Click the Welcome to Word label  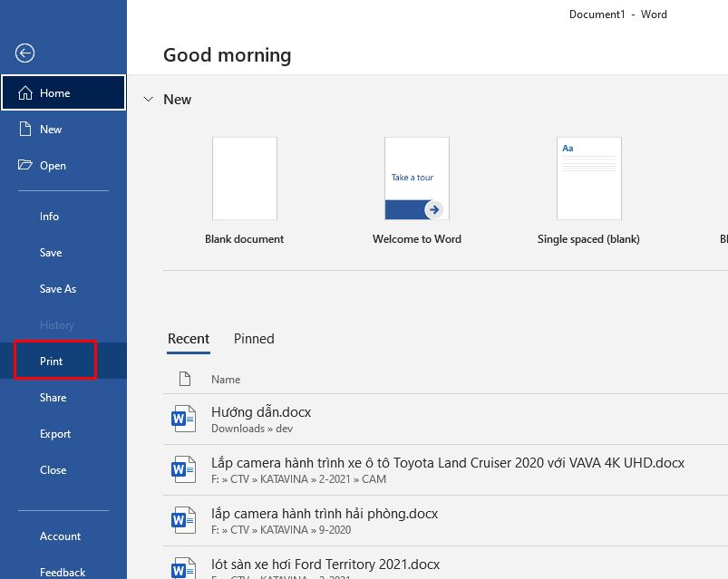pyautogui.click(x=417, y=239)
